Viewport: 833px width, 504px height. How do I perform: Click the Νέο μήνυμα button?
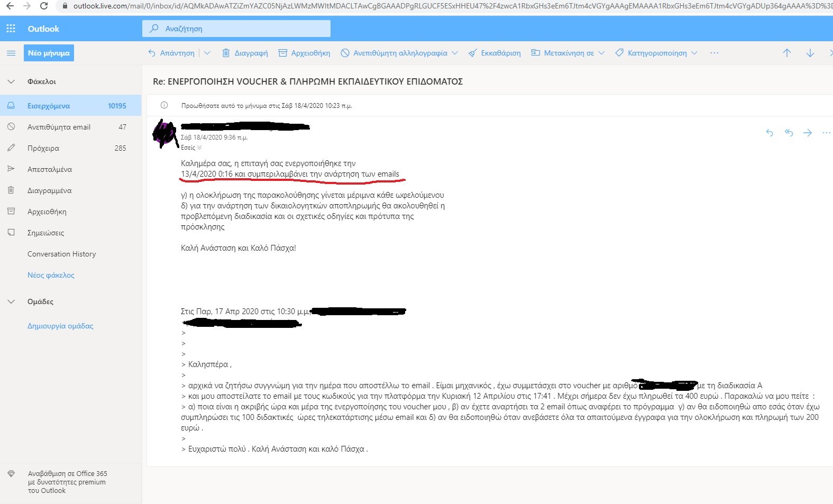pyautogui.click(x=49, y=53)
